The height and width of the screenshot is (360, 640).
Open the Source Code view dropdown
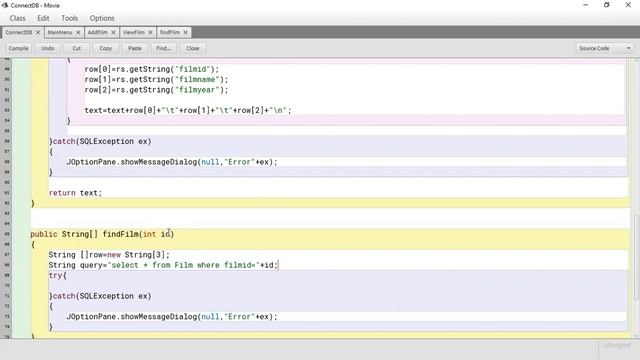pyautogui.click(x=604, y=48)
